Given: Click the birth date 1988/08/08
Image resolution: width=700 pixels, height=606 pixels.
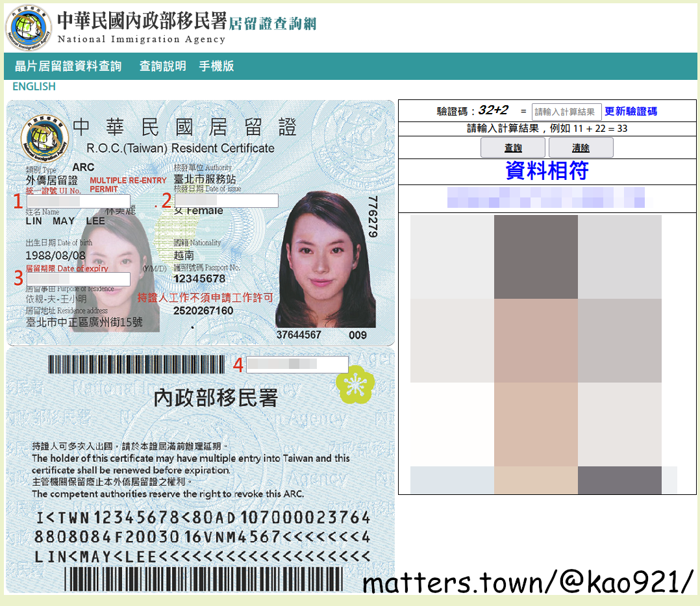Looking at the screenshot, I should [55, 255].
